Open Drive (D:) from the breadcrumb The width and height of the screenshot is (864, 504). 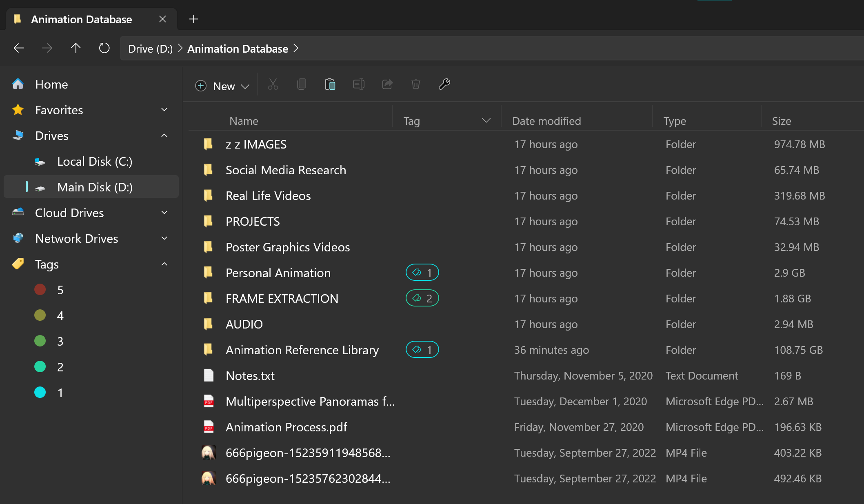pyautogui.click(x=150, y=48)
